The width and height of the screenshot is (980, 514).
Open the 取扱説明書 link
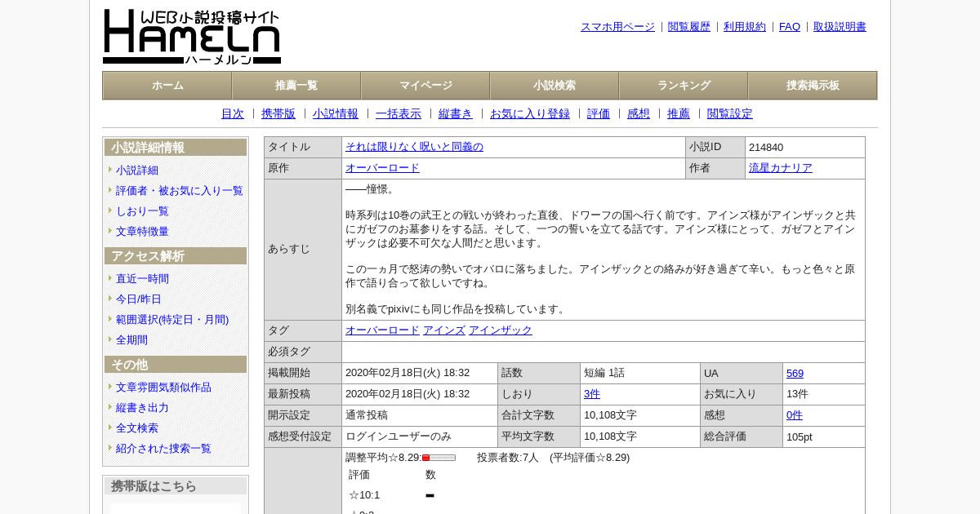click(840, 27)
